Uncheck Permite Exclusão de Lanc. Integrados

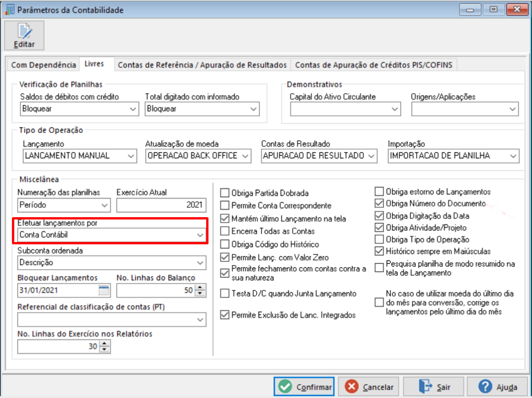pyautogui.click(x=225, y=315)
